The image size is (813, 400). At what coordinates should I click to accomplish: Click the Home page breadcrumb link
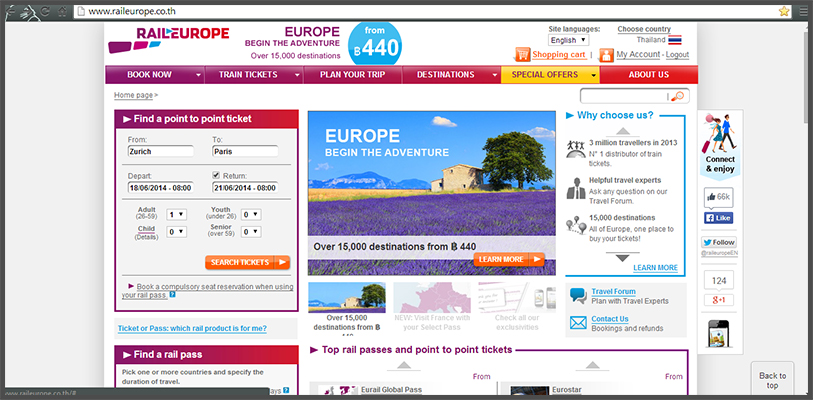(133, 95)
